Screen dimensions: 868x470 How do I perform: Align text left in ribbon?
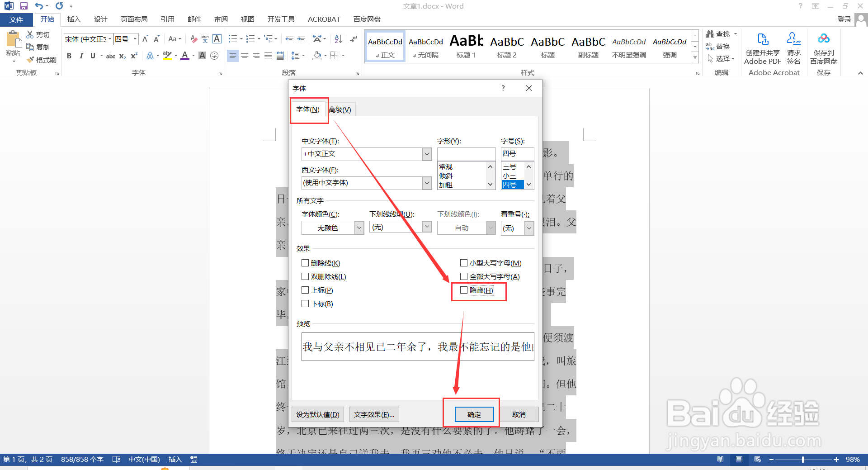click(x=232, y=56)
